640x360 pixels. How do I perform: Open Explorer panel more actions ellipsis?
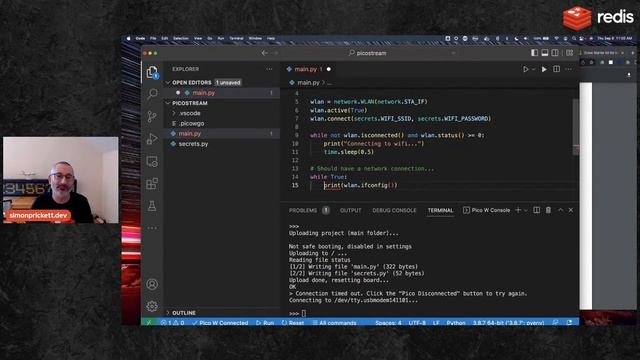click(269, 69)
